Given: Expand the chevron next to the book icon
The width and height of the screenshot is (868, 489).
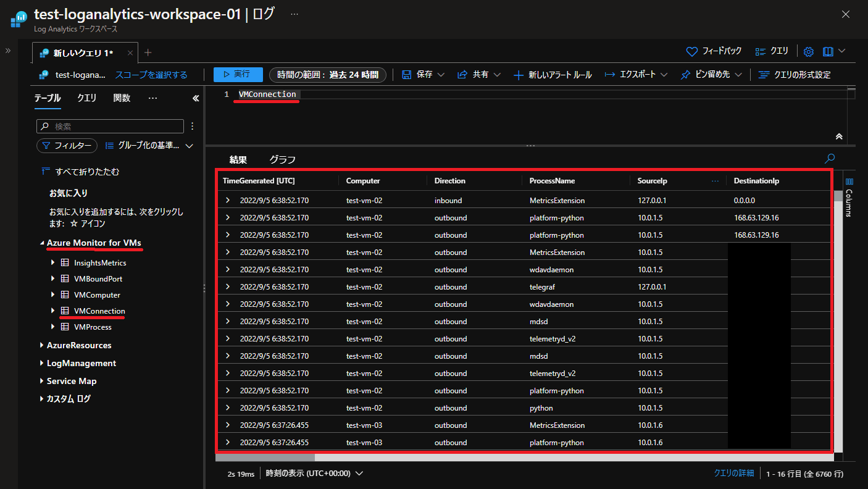Looking at the screenshot, I should coord(842,51).
